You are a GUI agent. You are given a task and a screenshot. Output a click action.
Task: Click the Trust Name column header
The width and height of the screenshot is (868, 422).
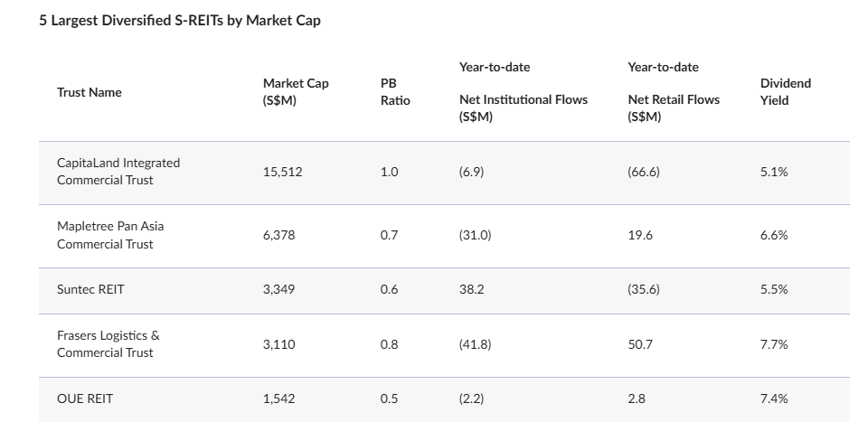pos(89,92)
